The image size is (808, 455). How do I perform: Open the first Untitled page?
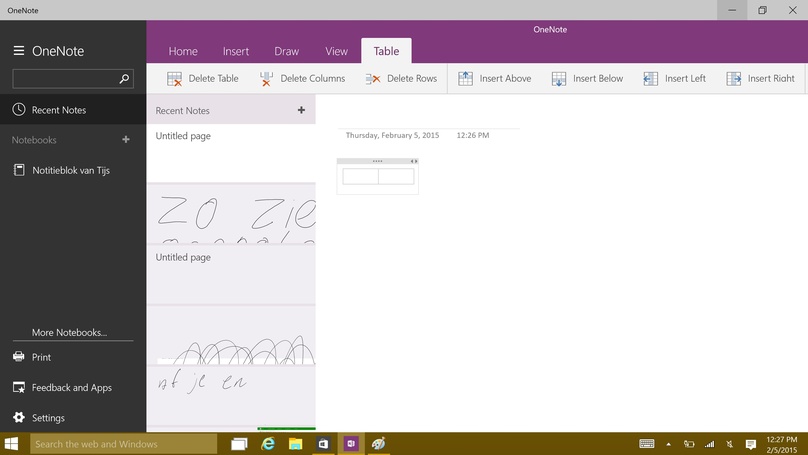point(231,153)
